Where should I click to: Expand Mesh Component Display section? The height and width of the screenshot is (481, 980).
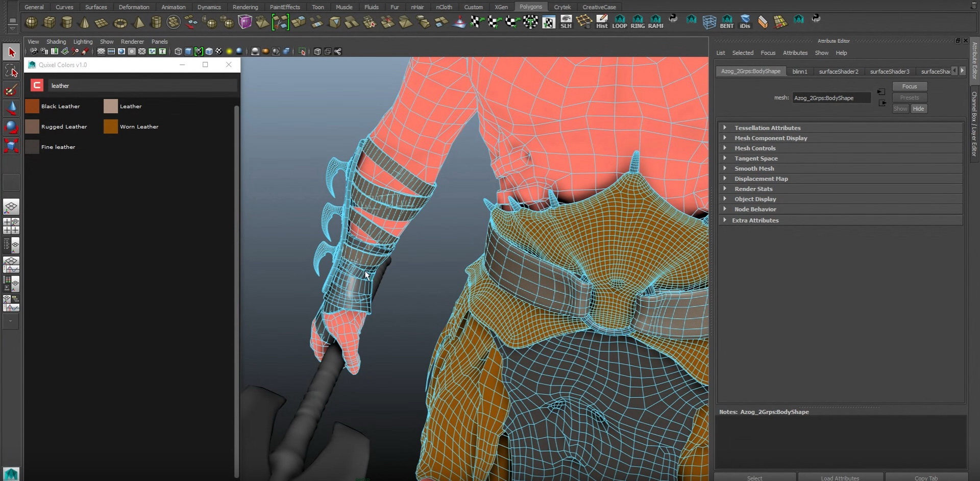click(840, 138)
